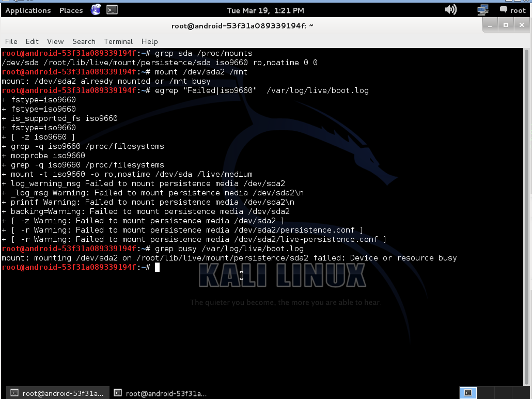The height and width of the screenshot is (399, 532).
Task: Open the root user menu
Action: pos(513,10)
